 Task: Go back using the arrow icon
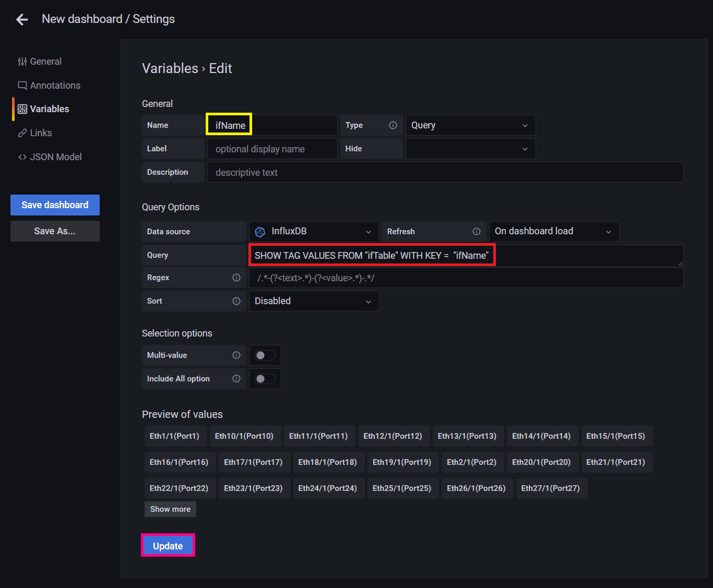pos(22,20)
